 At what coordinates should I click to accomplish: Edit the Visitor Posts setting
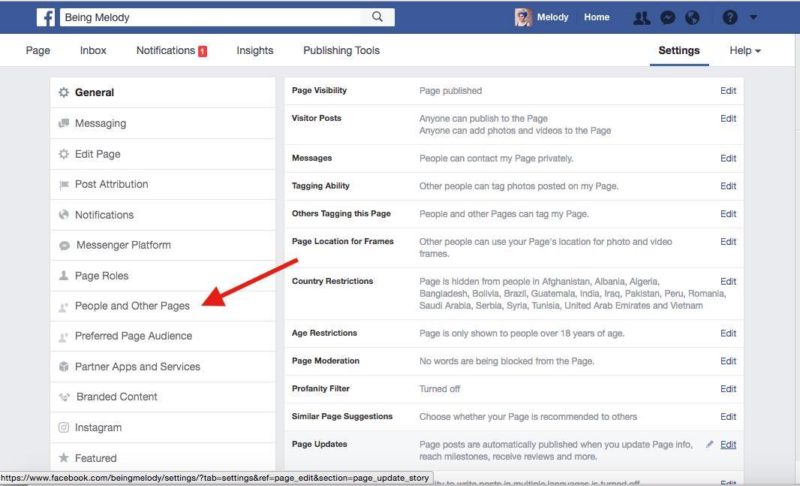pos(728,118)
